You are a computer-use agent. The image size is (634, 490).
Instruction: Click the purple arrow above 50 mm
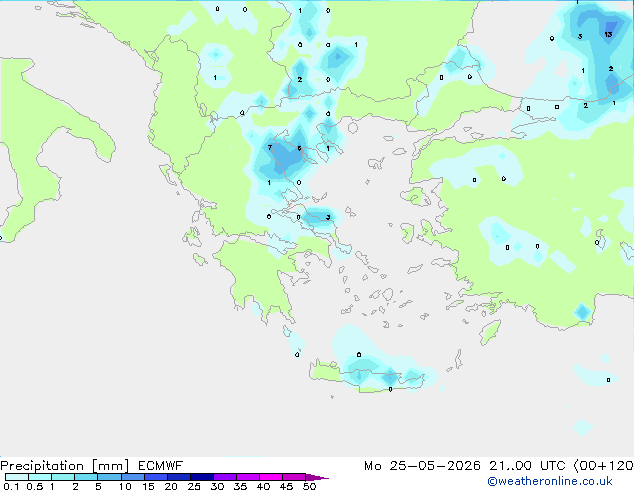click(x=317, y=477)
